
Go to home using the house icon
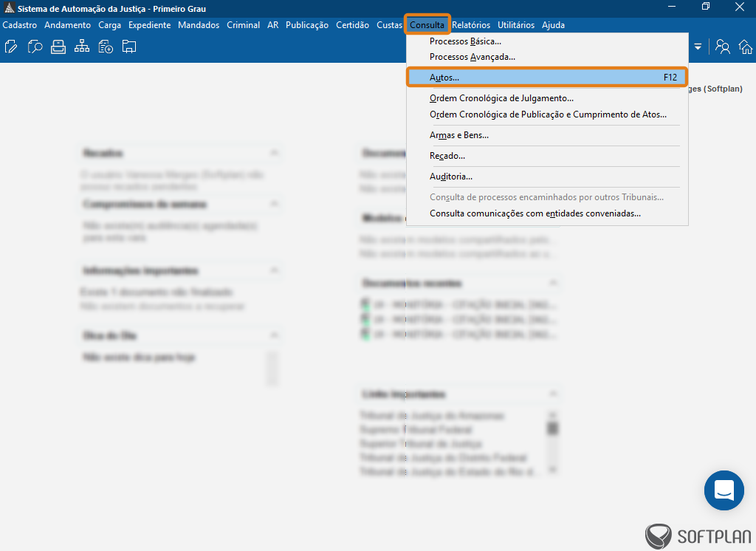pos(746,47)
